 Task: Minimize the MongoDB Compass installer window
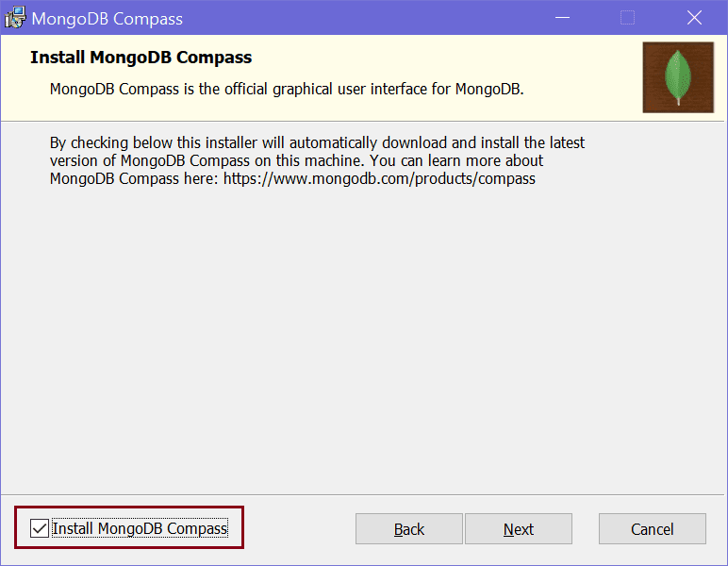pyautogui.click(x=563, y=18)
